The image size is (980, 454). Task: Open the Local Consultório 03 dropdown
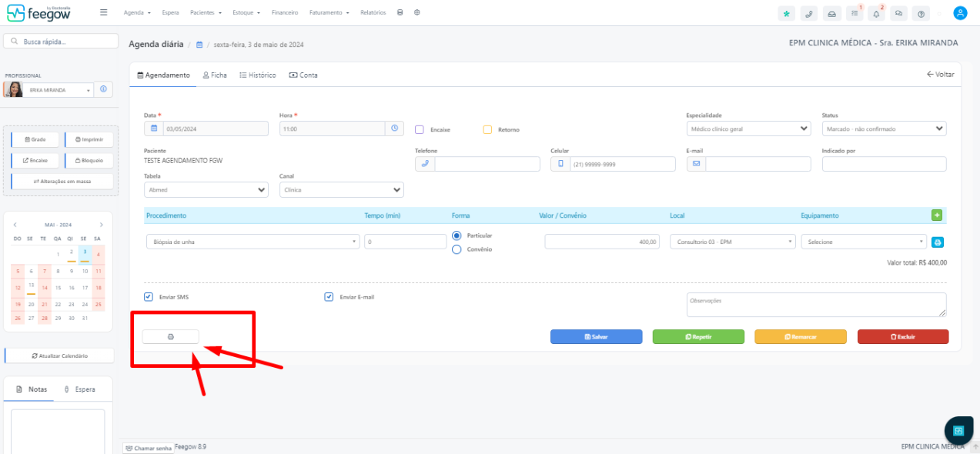tap(733, 242)
